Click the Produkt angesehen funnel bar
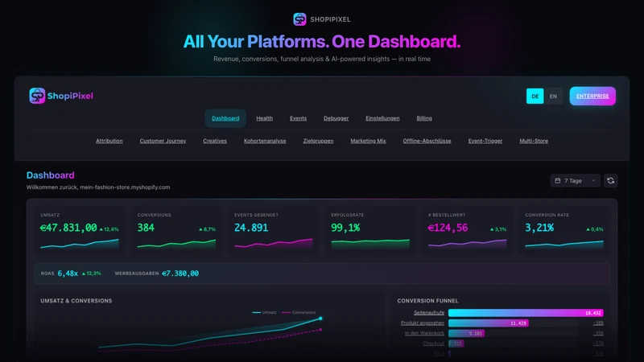644x362 pixels. point(489,323)
